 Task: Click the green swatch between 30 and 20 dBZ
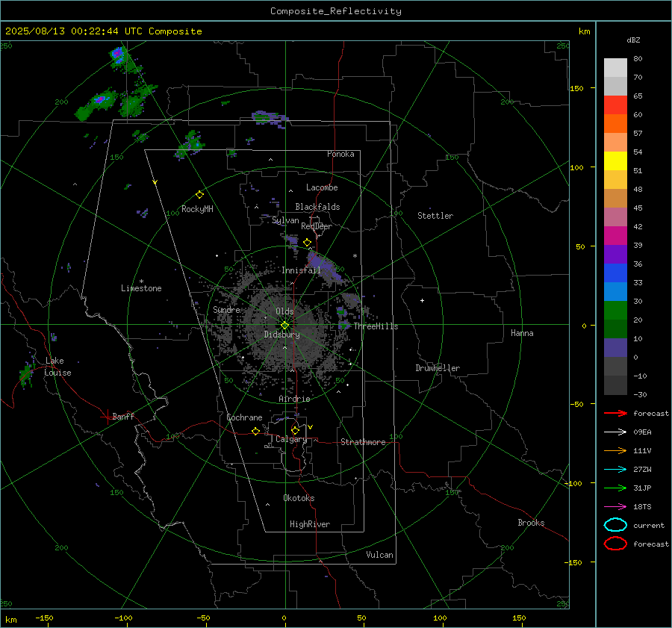coord(615,311)
